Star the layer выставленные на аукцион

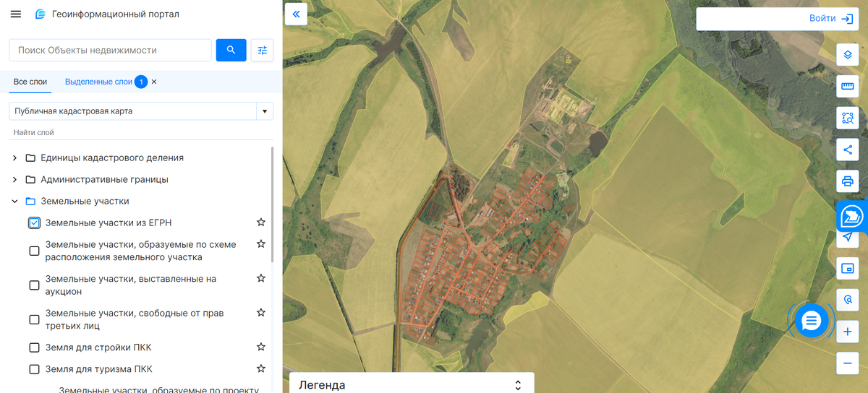coord(261,278)
